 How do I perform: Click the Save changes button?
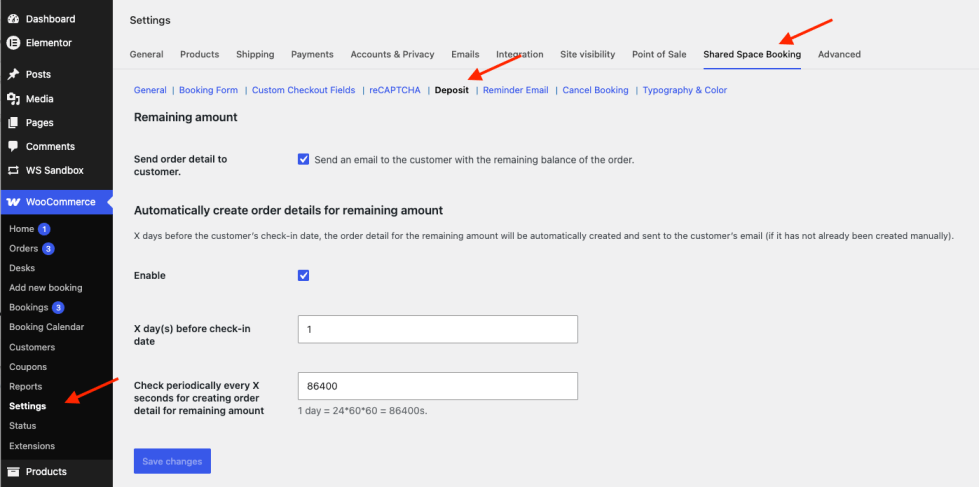[172, 461]
